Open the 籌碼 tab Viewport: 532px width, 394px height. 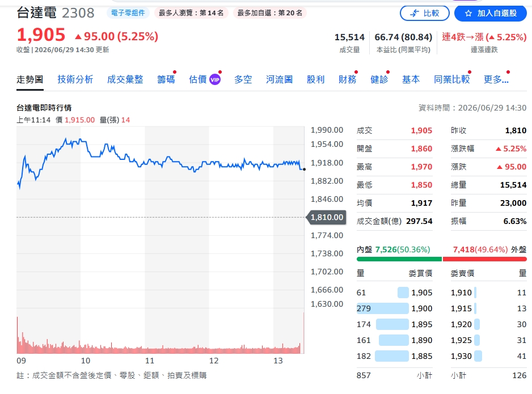tap(166, 79)
